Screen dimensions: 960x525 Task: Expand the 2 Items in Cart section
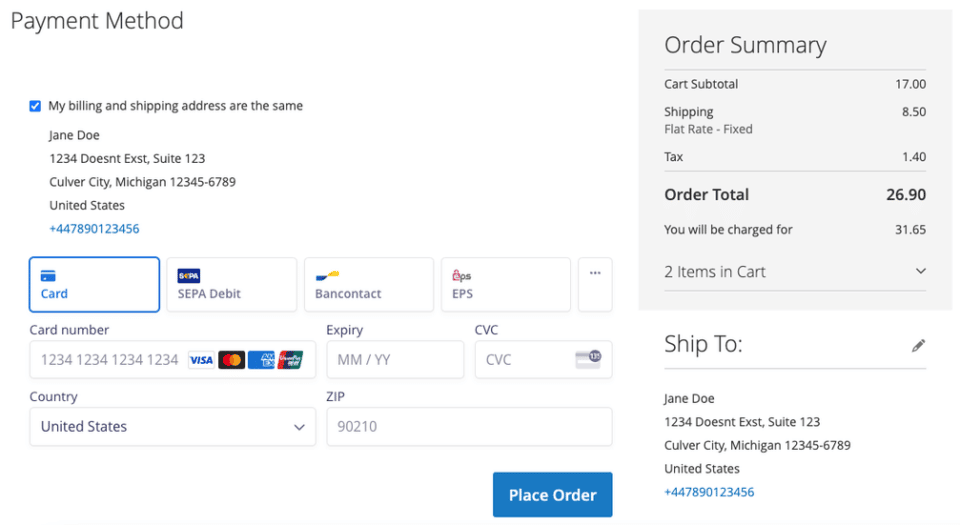pyautogui.click(x=795, y=271)
